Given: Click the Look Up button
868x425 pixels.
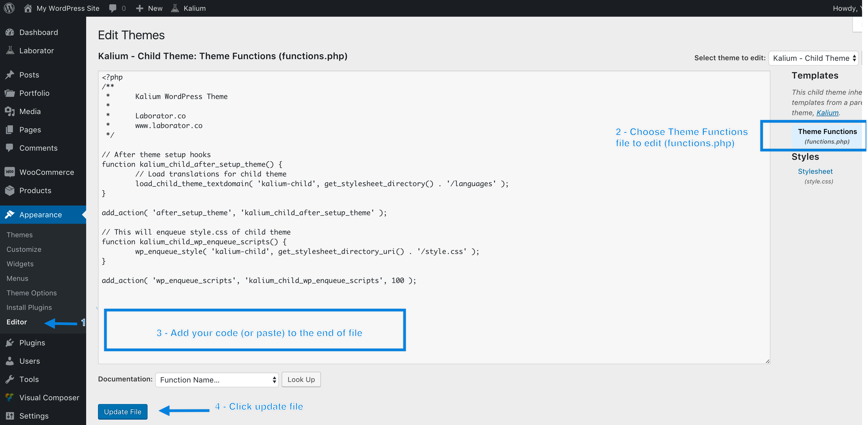Looking at the screenshot, I should click(x=300, y=380).
